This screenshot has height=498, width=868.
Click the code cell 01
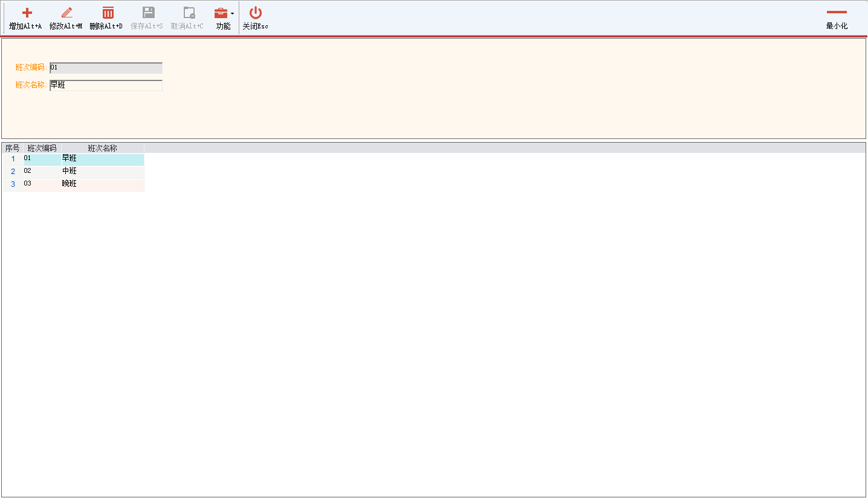[x=42, y=159]
